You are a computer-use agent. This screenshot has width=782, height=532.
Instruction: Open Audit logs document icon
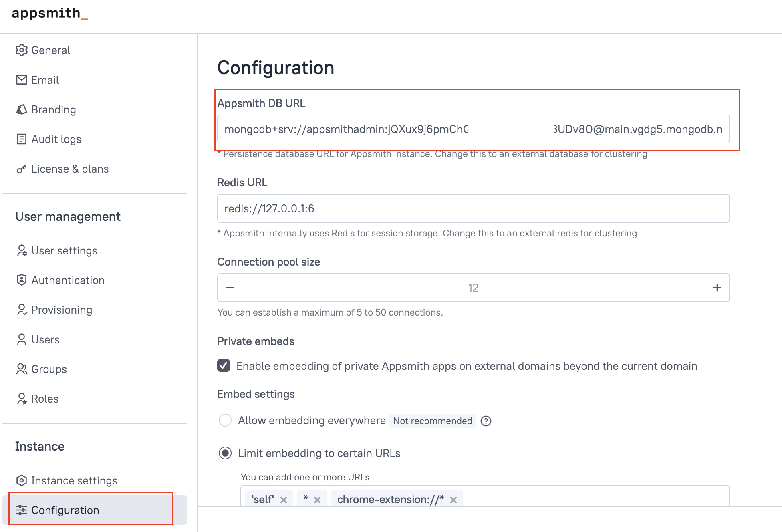(x=22, y=139)
